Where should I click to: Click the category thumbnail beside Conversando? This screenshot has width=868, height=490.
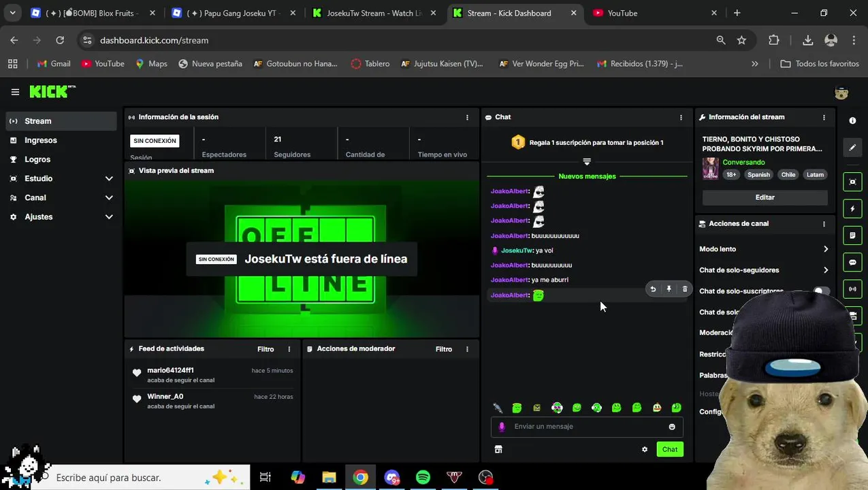click(x=711, y=168)
